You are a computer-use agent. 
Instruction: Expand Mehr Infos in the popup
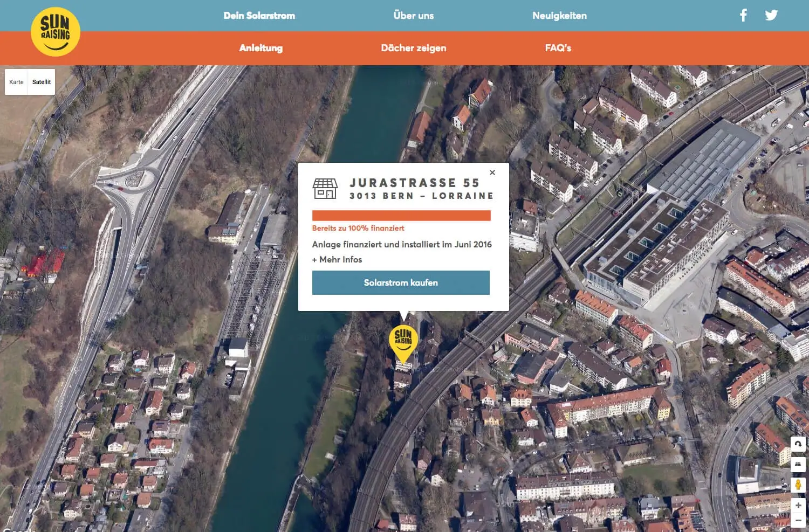coord(337,259)
